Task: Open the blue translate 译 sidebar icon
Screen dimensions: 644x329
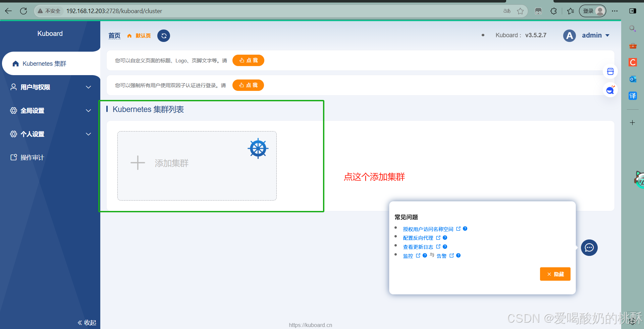Action: [x=633, y=96]
